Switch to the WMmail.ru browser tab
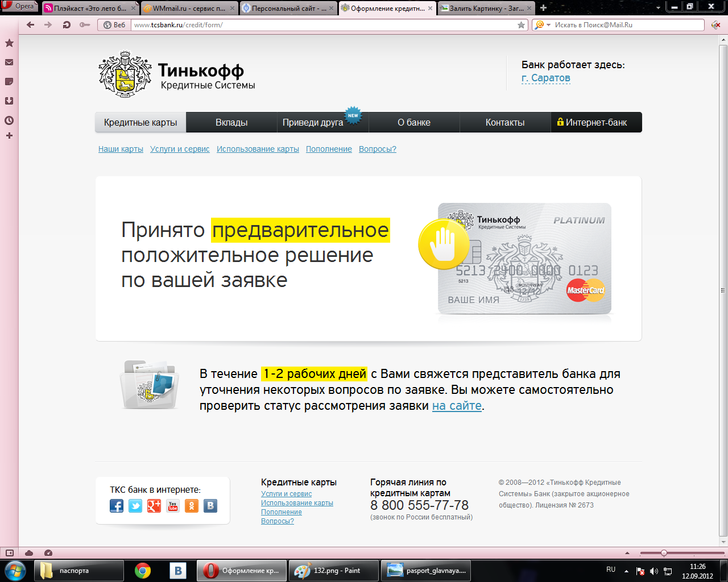 coord(189,9)
